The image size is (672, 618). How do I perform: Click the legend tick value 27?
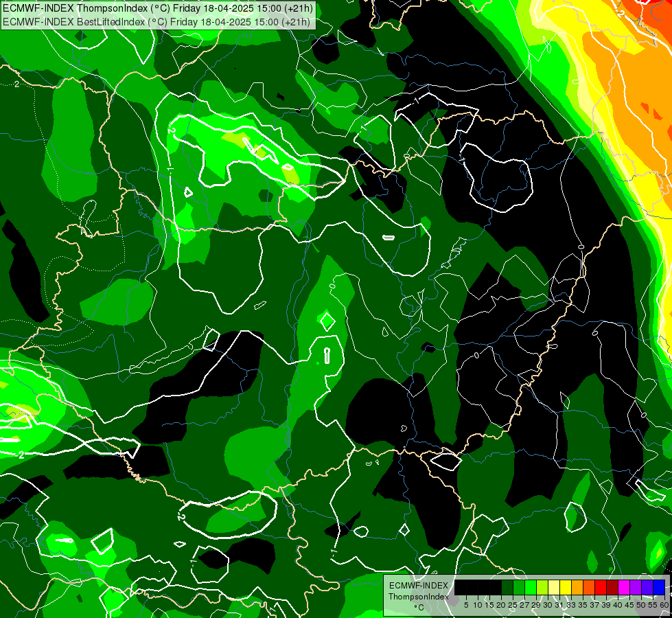click(x=524, y=605)
